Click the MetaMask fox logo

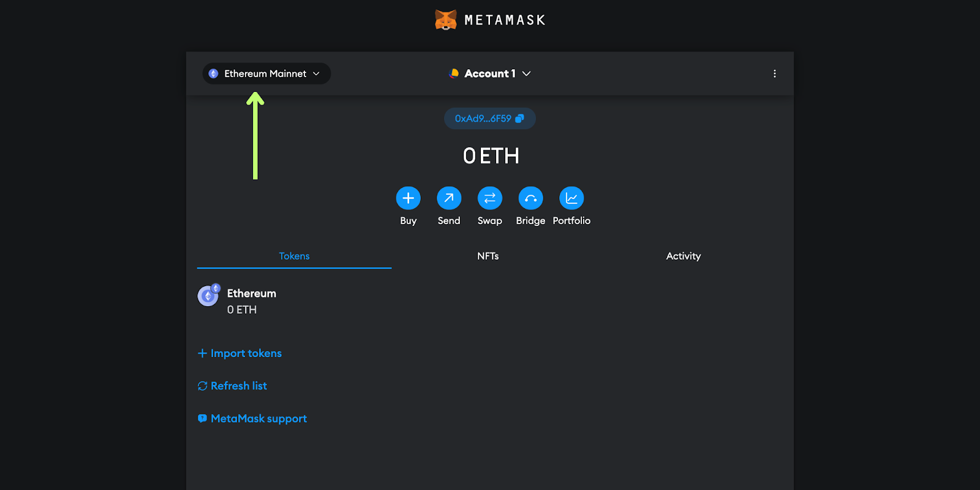tap(446, 20)
